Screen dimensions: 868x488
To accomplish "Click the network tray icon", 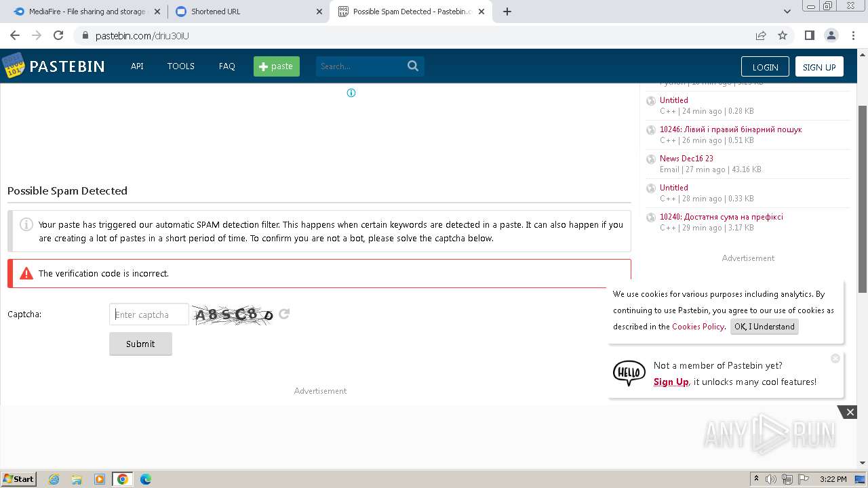I will click(787, 479).
